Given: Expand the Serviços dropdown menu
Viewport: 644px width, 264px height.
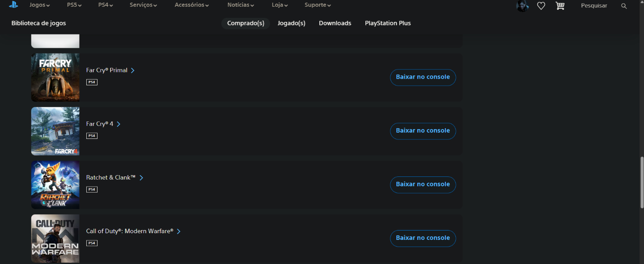Looking at the screenshot, I should click(143, 5).
